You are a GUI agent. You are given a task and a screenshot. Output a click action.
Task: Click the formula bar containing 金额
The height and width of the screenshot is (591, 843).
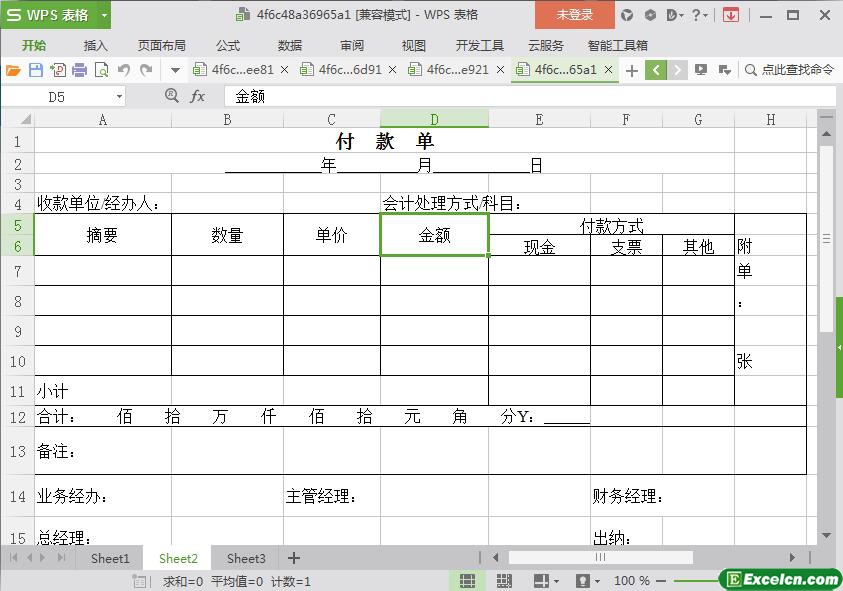click(530, 97)
